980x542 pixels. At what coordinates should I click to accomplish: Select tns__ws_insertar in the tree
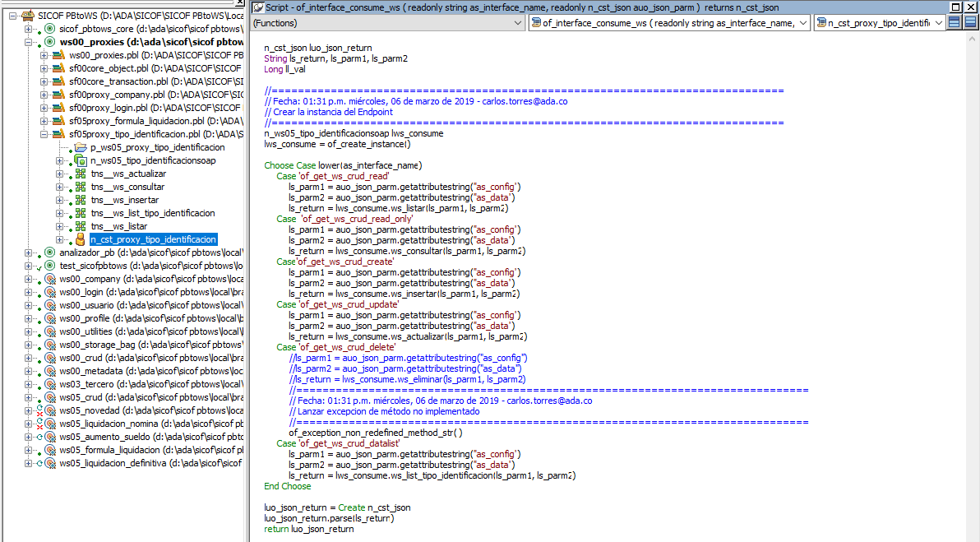coord(125,200)
